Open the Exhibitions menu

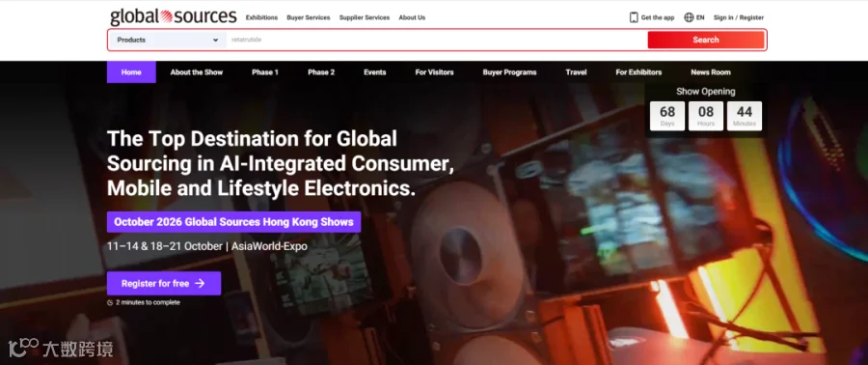click(x=261, y=17)
